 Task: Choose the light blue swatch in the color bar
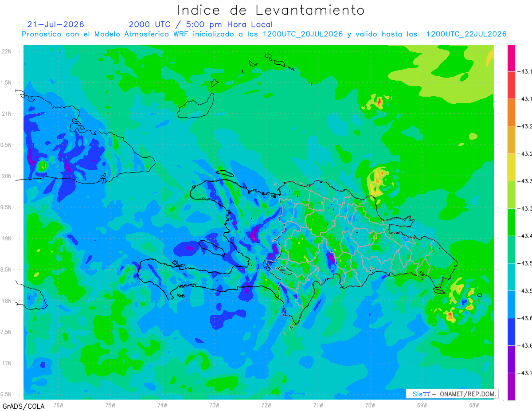[x=511, y=305]
